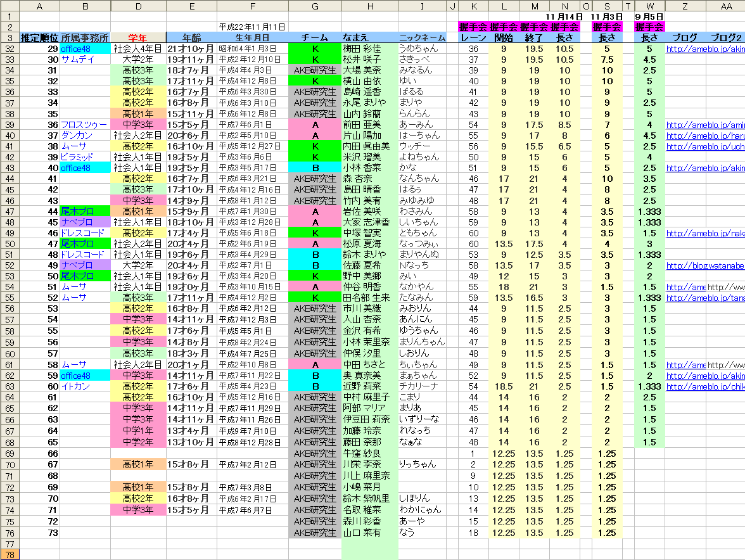Select the name cell 川栄 李奈

[370, 464]
